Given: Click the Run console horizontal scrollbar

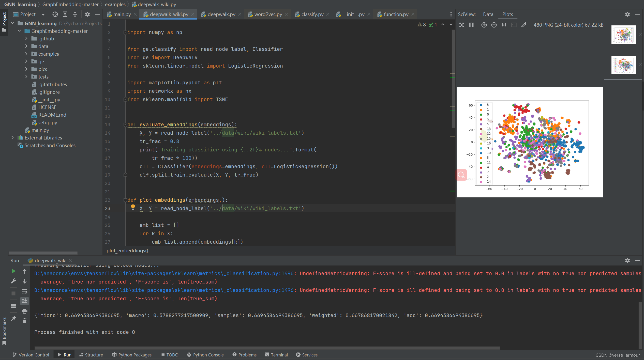Looking at the screenshot, I should point(267,348).
